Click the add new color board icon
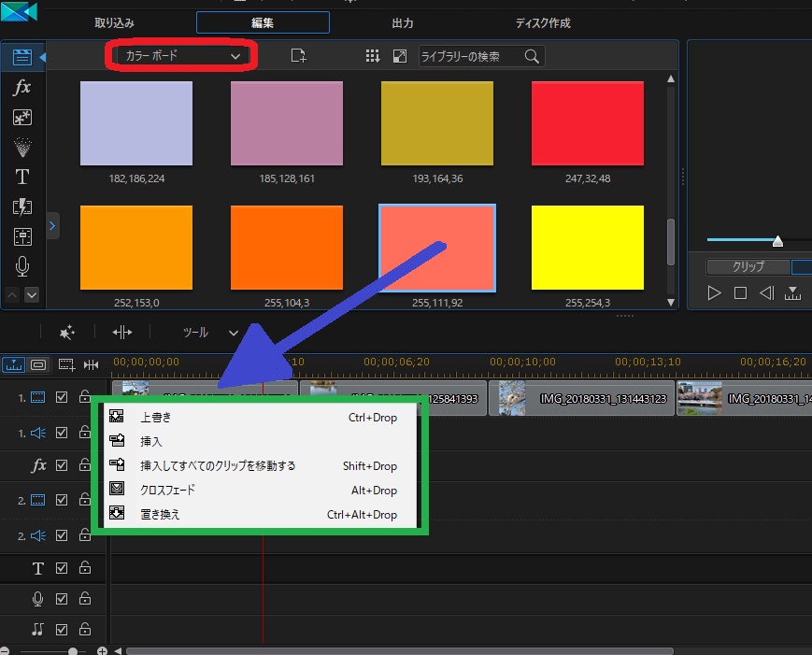Screen dimensions: 812x655 pyautogui.click(x=298, y=56)
